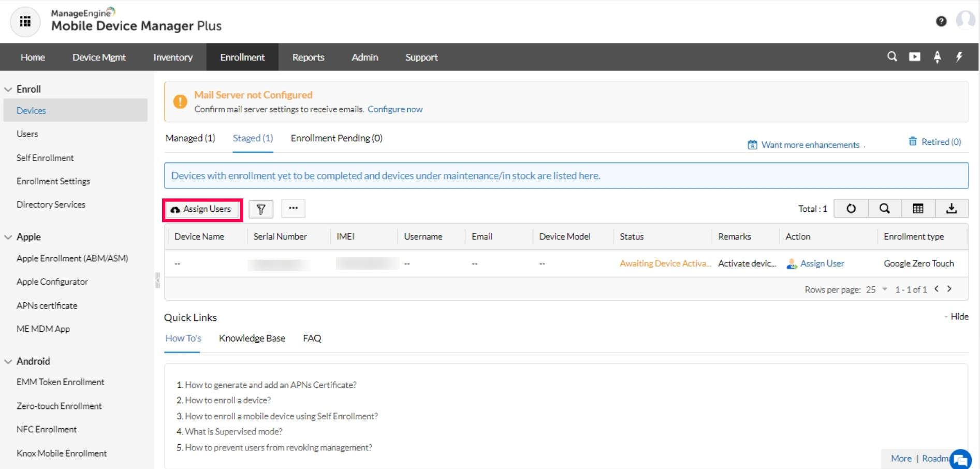The image size is (980, 469).
Task: Open the video tutorials icon
Action: pyautogui.click(x=915, y=56)
